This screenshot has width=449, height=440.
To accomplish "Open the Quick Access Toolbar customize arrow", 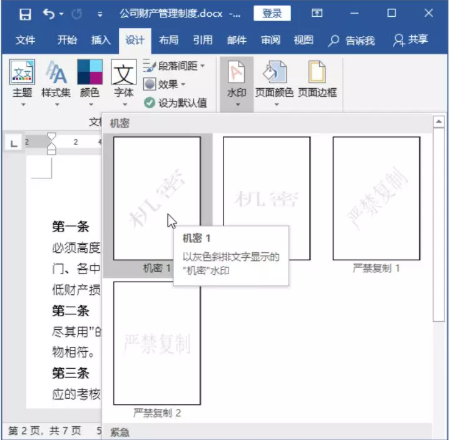I will click(x=100, y=14).
